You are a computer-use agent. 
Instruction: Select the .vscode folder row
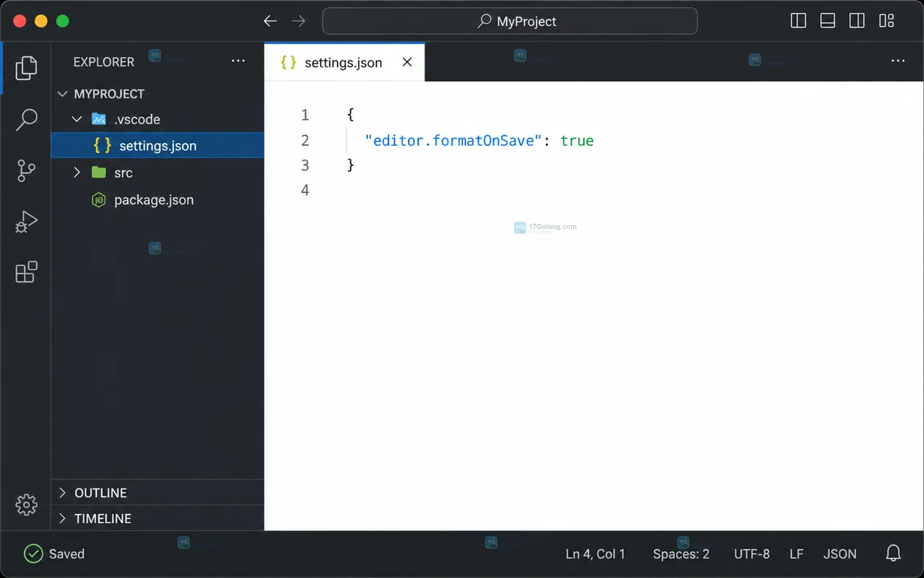pyautogui.click(x=157, y=119)
